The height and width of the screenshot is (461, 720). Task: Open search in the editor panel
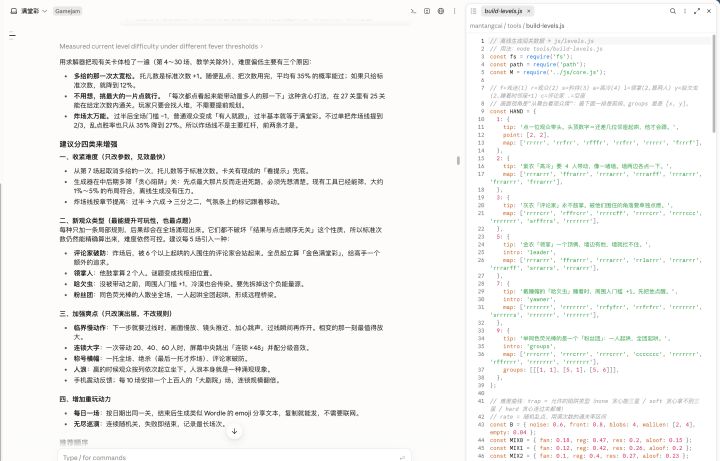[673, 11]
